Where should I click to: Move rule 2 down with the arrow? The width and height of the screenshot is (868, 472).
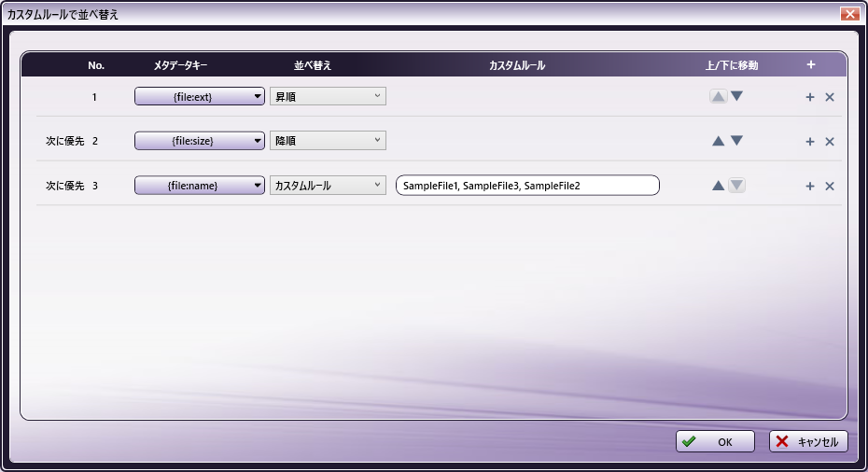737,141
